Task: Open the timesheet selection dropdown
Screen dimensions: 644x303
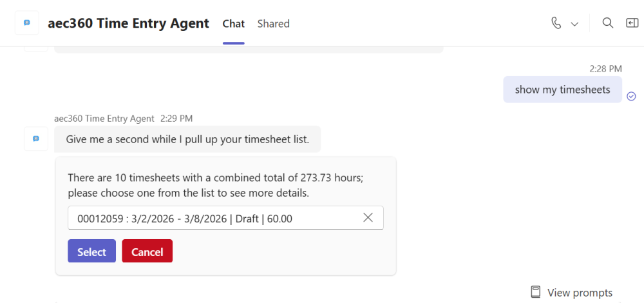Action: (x=213, y=218)
